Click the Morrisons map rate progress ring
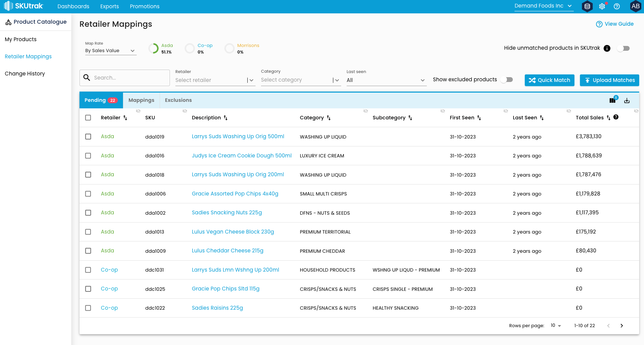Viewport: 644px width, 345px height. (x=229, y=48)
